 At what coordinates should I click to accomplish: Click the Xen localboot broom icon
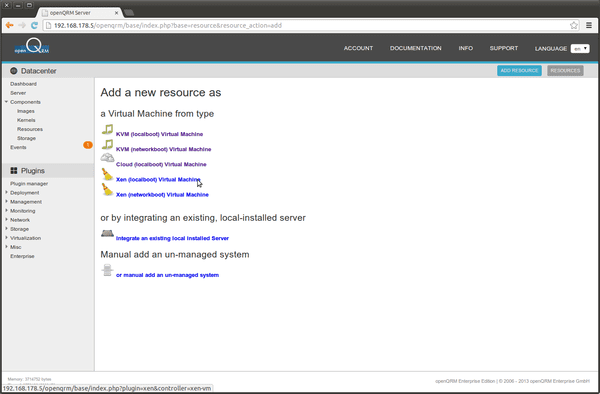click(107, 174)
